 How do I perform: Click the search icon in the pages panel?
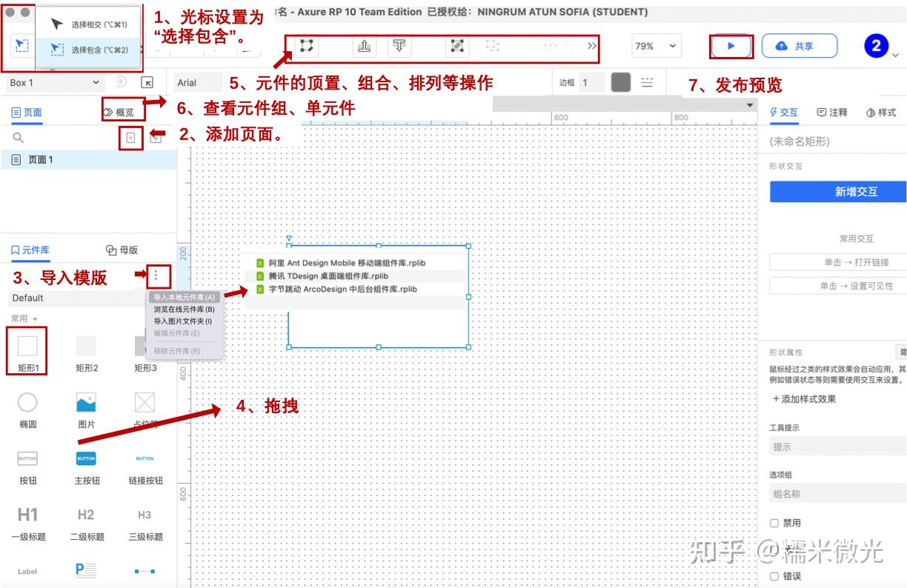point(16,138)
